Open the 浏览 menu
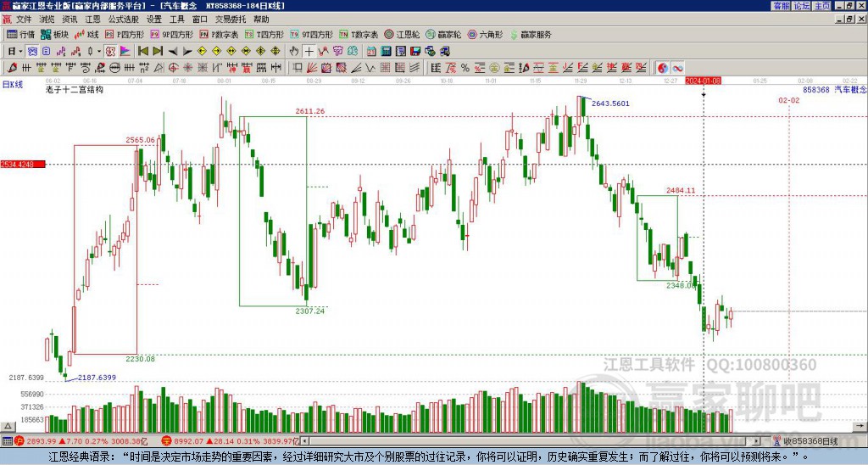The width and height of the screenshot is (868, 465). (x=47, y=20)
